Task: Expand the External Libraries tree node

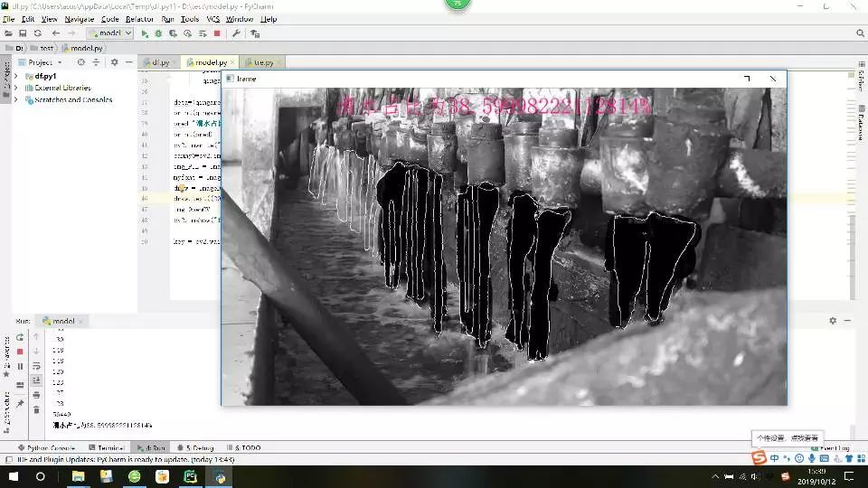Action: [x=15, y=88]
